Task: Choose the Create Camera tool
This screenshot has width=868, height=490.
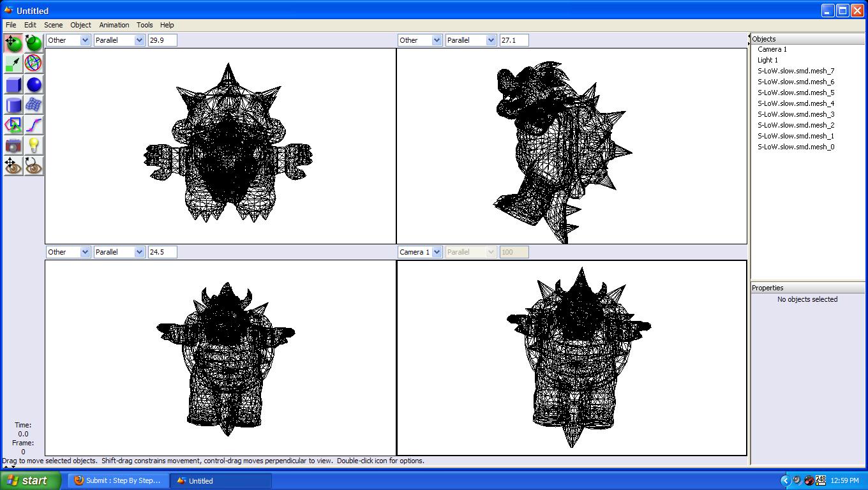Action: click(13, 145)
